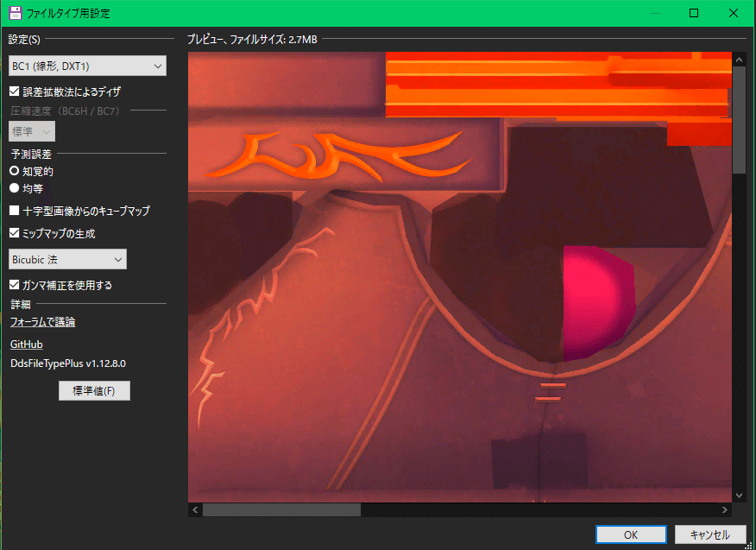
Task: Click the preview horizontal scrollbar right arrow
Action: pyautogui.click(x=725, y=510)
